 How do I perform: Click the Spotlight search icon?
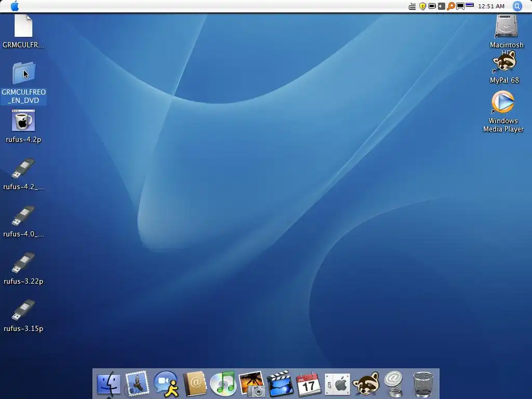point(517,6)
